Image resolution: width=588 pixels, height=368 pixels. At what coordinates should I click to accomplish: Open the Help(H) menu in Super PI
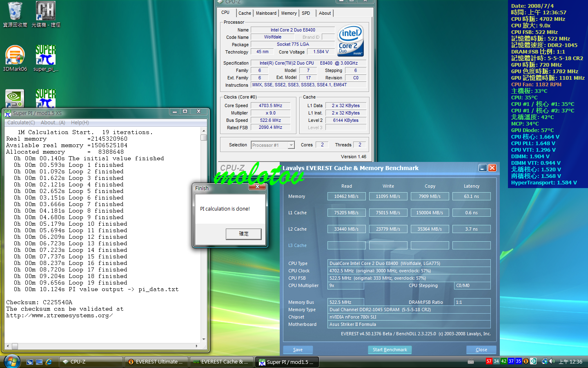[80, 123]
